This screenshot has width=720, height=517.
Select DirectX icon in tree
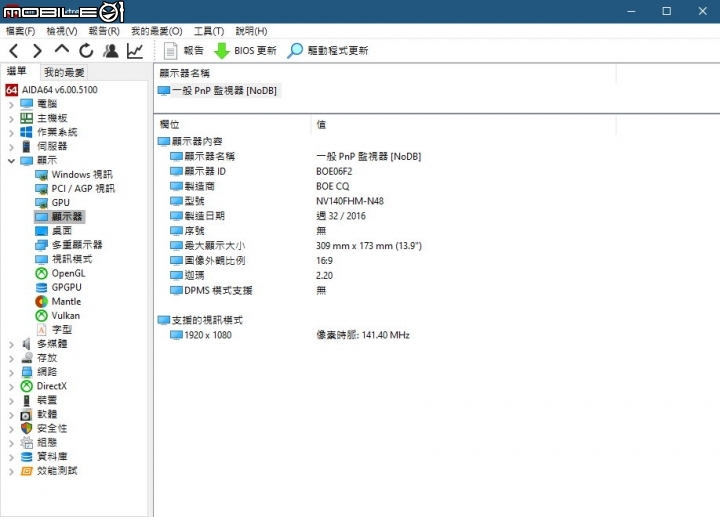27,386
